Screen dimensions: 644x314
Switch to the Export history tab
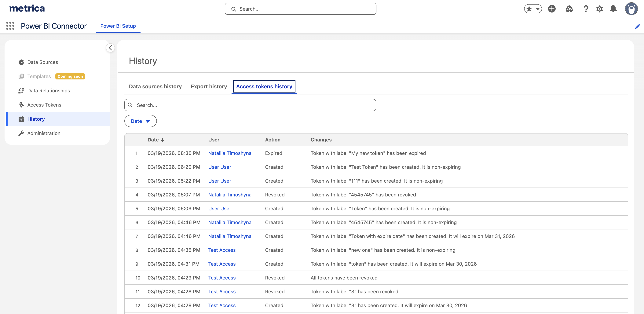click(x=209, y=86)
